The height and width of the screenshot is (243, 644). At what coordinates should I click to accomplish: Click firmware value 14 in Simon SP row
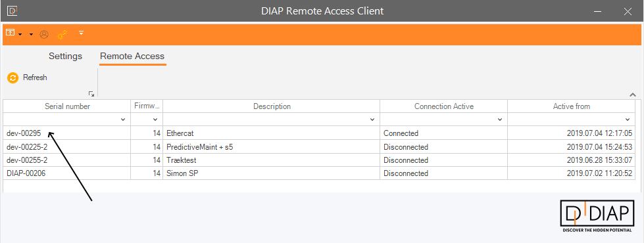point(157,173)
